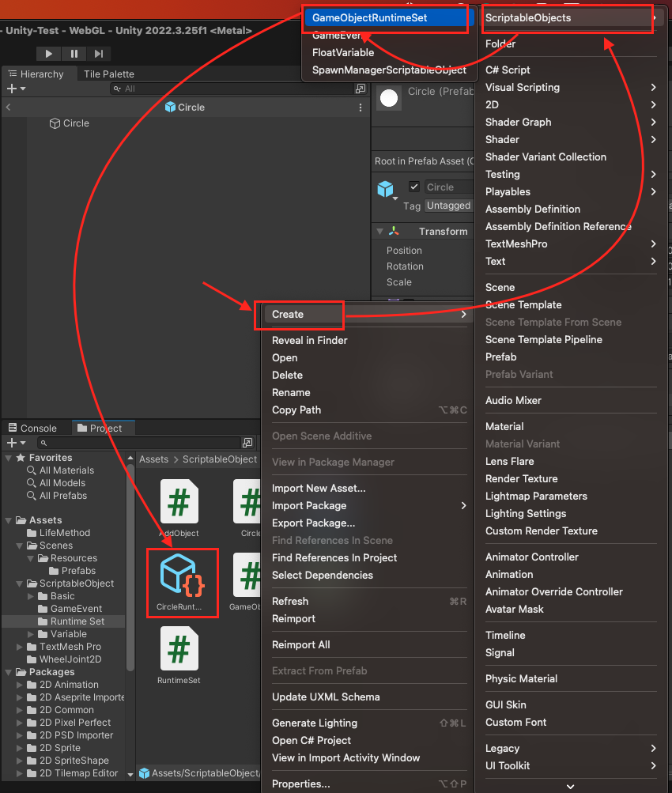This screenshot has width=672, height=793.
Task: Open the Create submenu in context menu
Action: coord(368,314)
